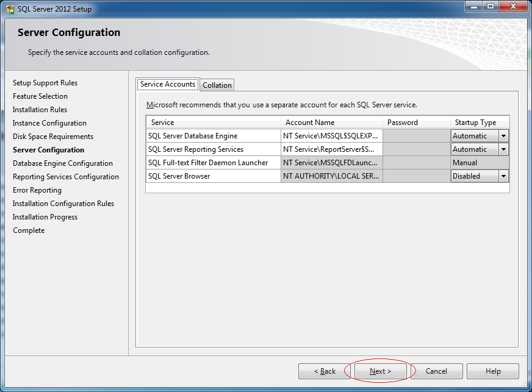Screen dimensions: 532x392
Task: Click the Startup Type column header
Action: click(x=480, y=123)
